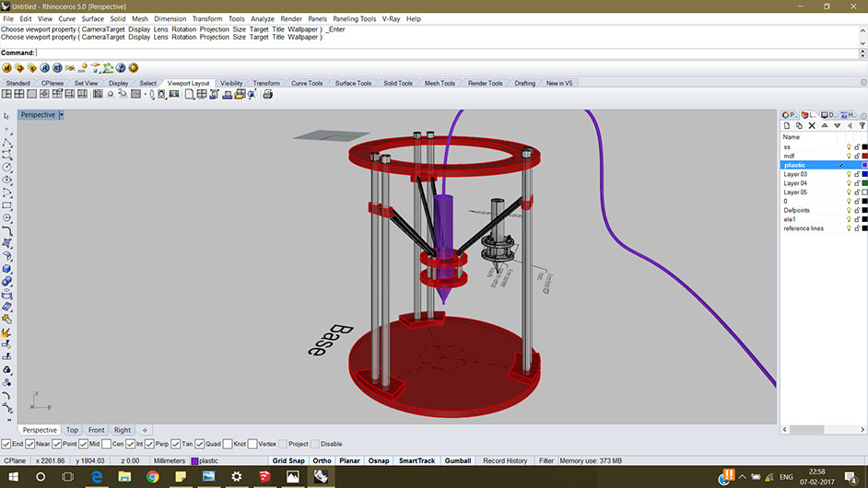Click the V-Ray material editor M icon
This screenshot has width=868, height=488.
[6, 68]
